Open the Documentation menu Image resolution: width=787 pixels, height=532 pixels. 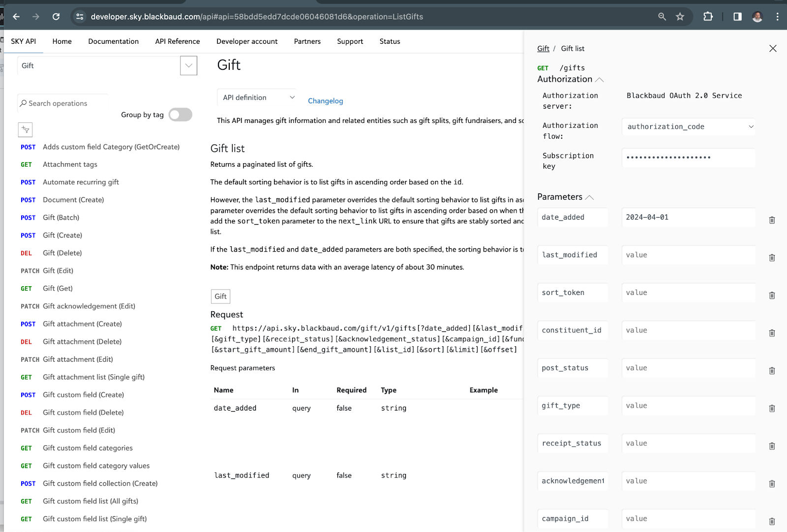pyautogui.click(x=114, y=41)
